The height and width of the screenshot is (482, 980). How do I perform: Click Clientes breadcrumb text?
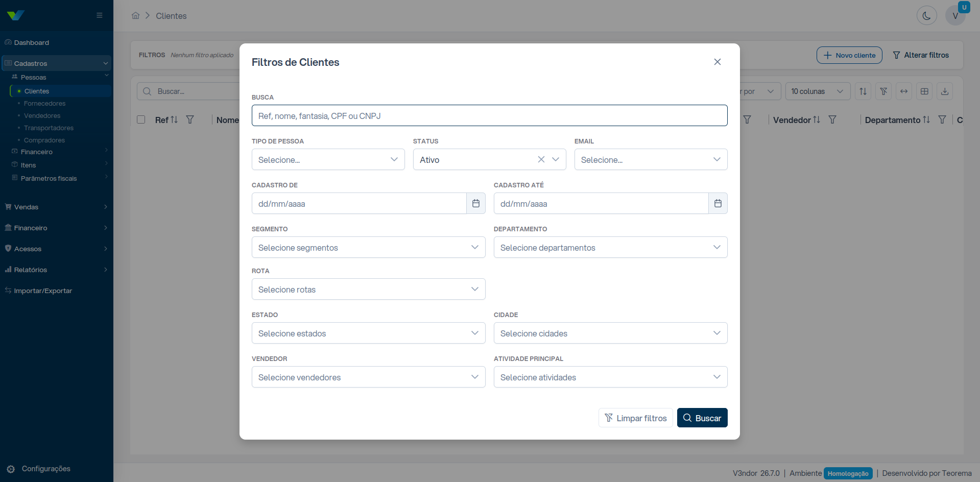171,16
